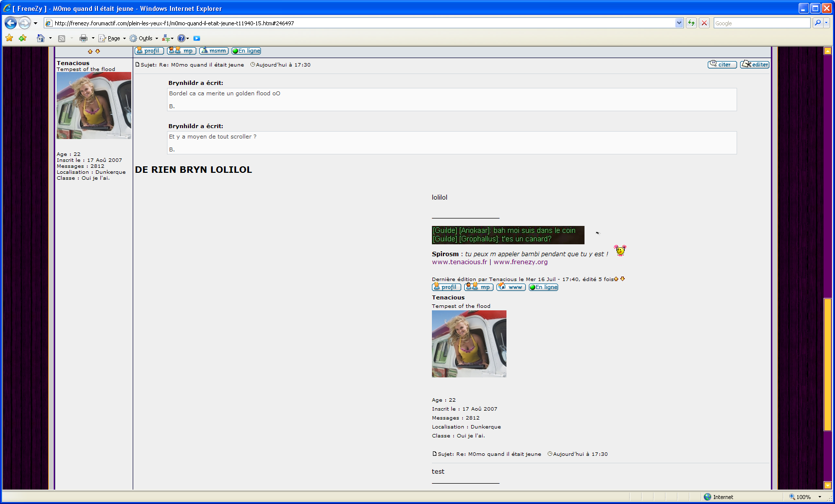
Task: Open the Outils menu
Action: pos(145,38)
